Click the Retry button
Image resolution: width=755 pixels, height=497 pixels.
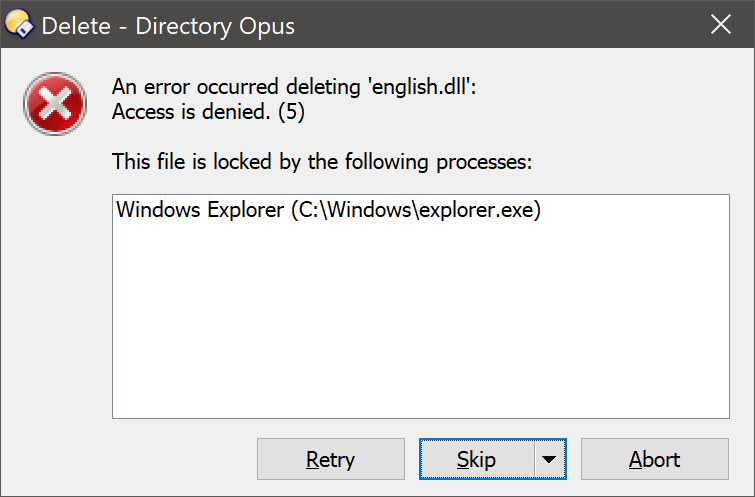pos(331,459)
